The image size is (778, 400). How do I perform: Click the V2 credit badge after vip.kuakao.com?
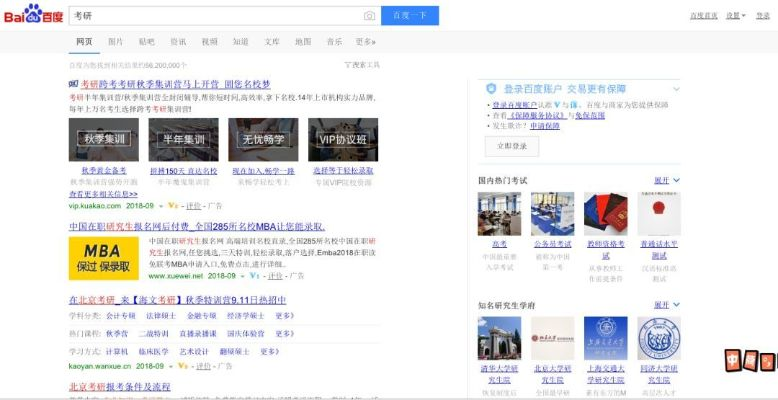173,205
